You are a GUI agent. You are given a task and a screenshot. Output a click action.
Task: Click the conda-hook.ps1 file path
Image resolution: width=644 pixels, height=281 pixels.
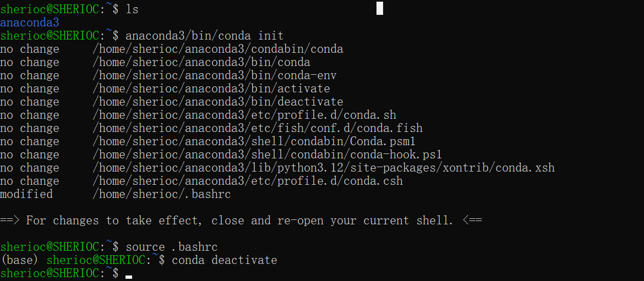[x=267, y=155]
